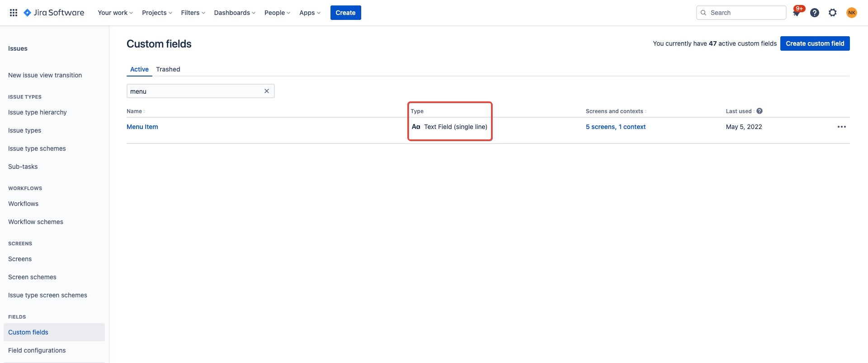Switch to the Active tab
The image size is (868, 363).
(x=139, y=69)
